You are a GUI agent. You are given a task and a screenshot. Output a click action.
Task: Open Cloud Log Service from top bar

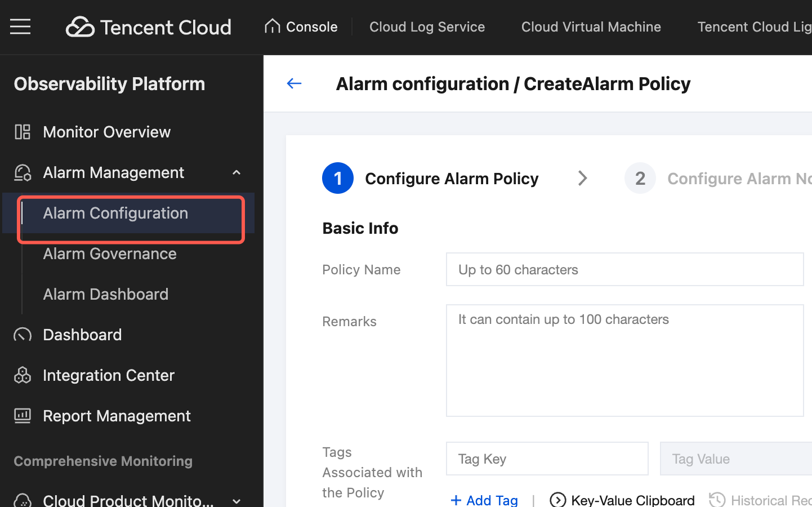(427, 26)
